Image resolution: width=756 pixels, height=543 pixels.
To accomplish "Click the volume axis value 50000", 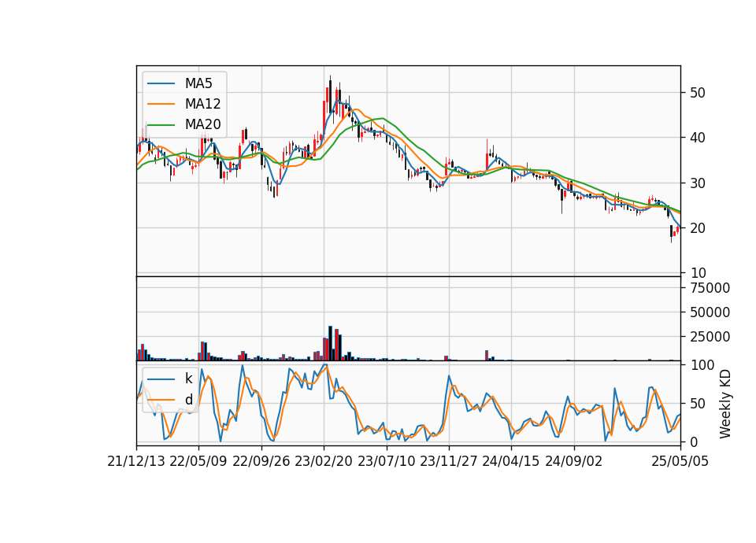I will pyautogui.click(x=710, y=312).
